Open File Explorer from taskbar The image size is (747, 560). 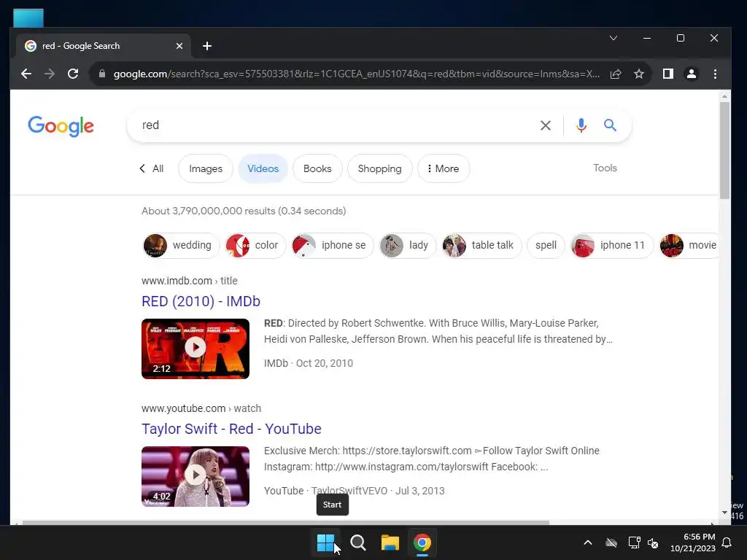click(x=390, y=542)
